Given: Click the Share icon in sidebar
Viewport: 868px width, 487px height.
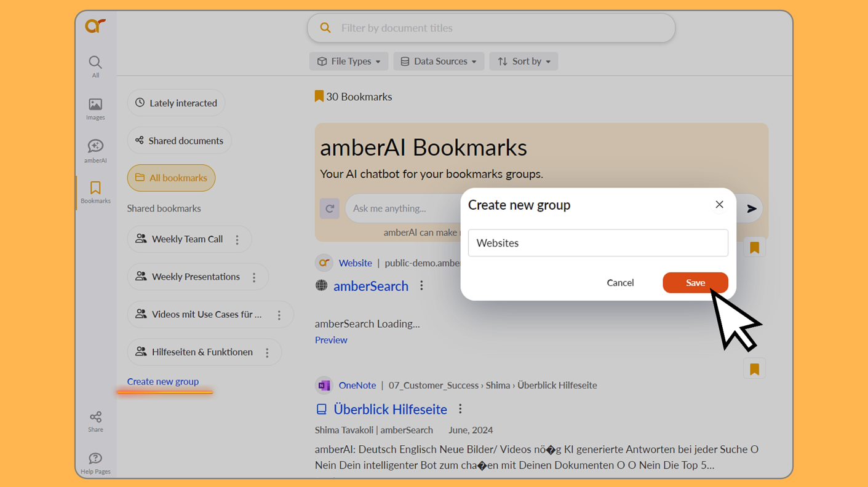Looking at the screenshot, I should pyautogui.click(x=95, y=422).
